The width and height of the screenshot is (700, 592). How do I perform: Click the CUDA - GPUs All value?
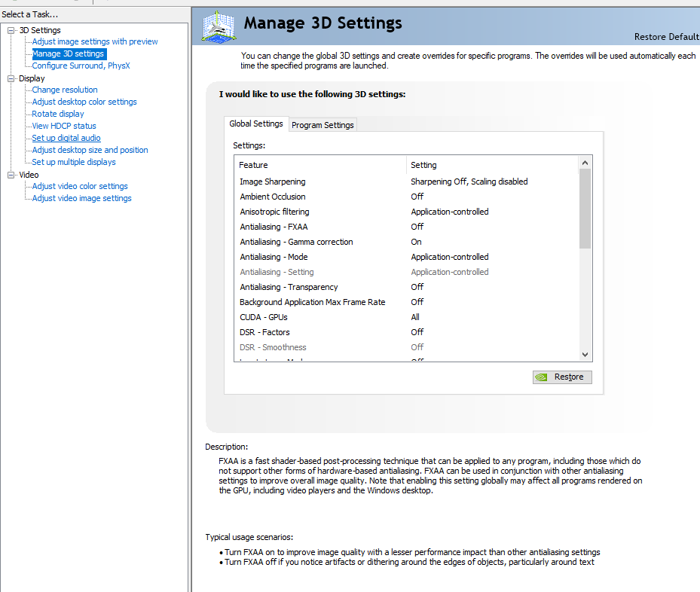tap(415, 318)
